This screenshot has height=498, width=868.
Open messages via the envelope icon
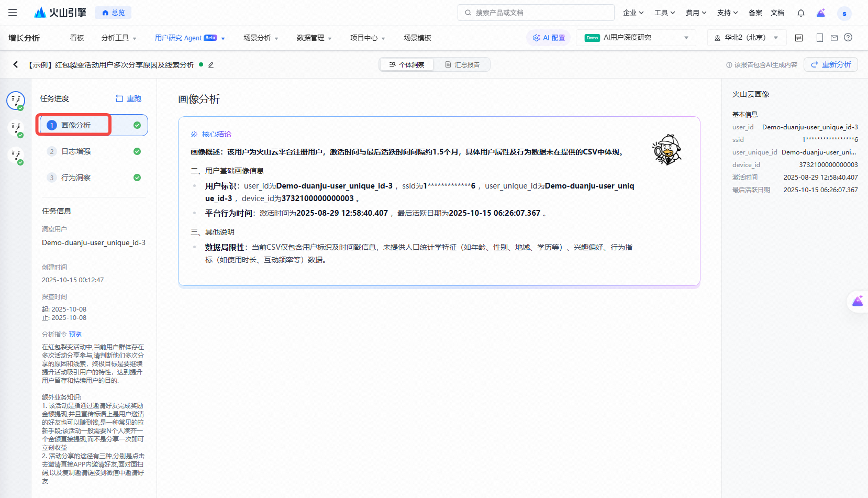click(833, 37)
